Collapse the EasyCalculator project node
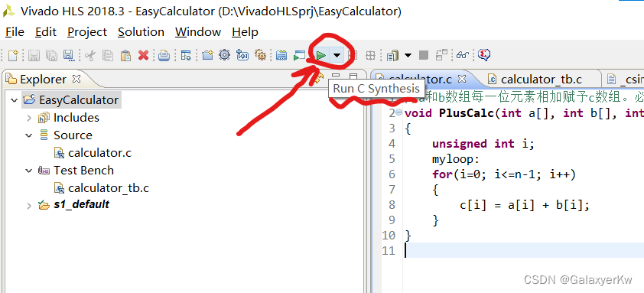The image size is (644, 293). (15, 100)
